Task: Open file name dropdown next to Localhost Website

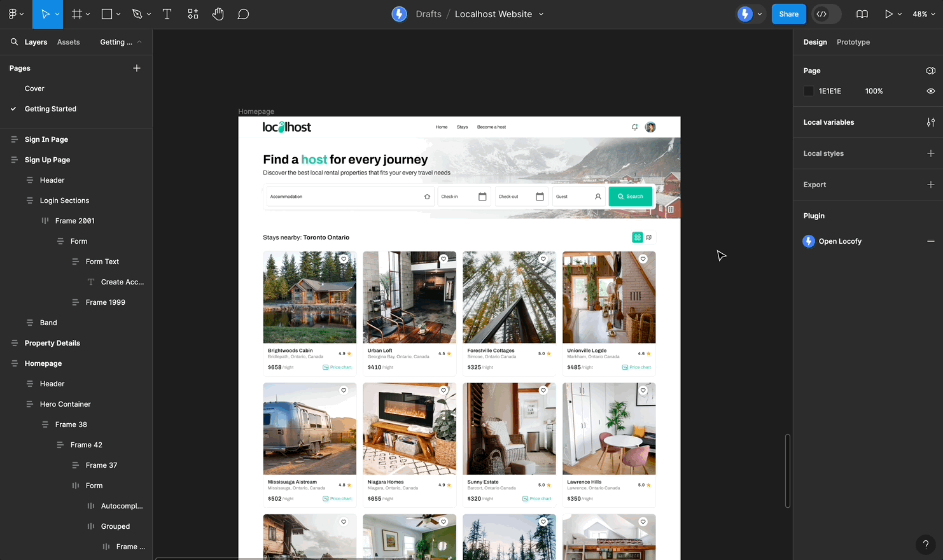Action: click(541, 14)
